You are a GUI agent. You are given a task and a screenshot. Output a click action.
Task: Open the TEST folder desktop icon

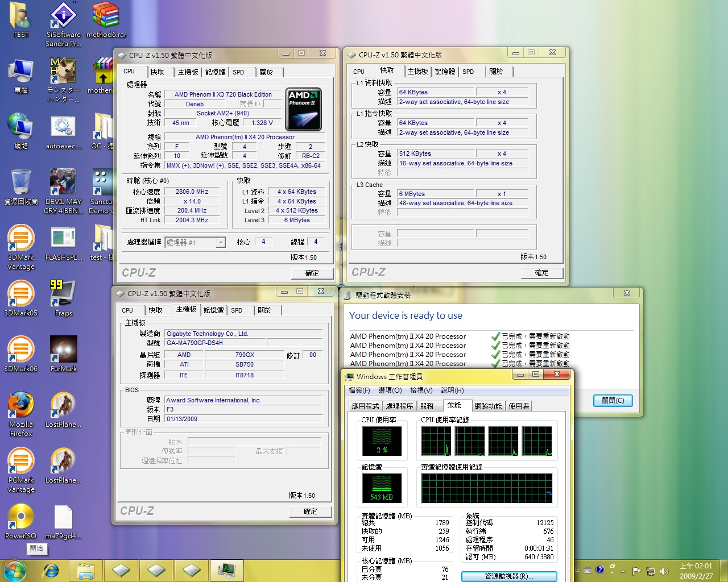click(x=21, y=19)
